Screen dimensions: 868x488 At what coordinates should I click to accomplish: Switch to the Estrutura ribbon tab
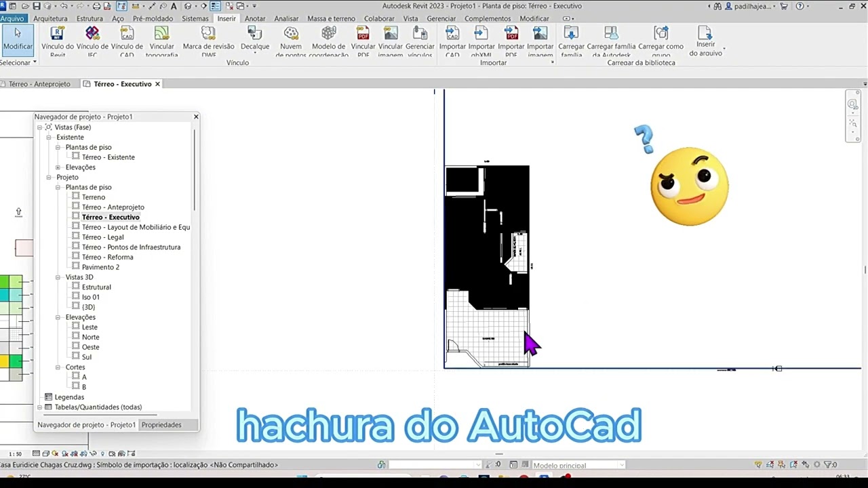pyautogui.click(x=90, y=18)
